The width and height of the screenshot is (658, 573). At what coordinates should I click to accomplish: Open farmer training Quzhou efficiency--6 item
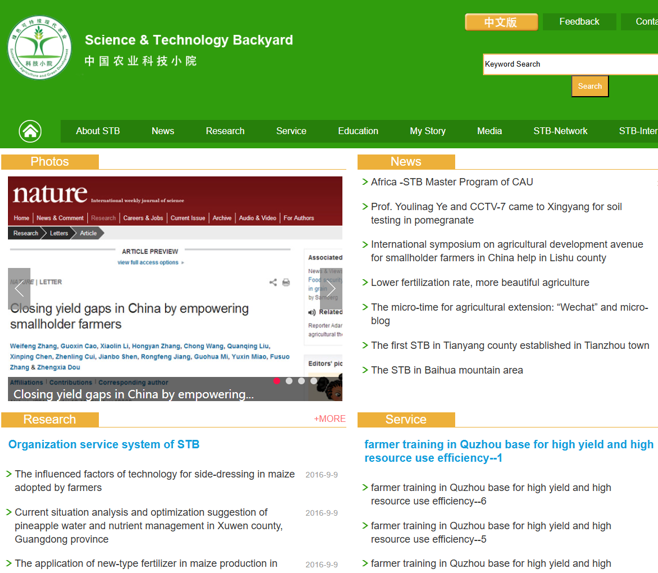tap(491, 494)
